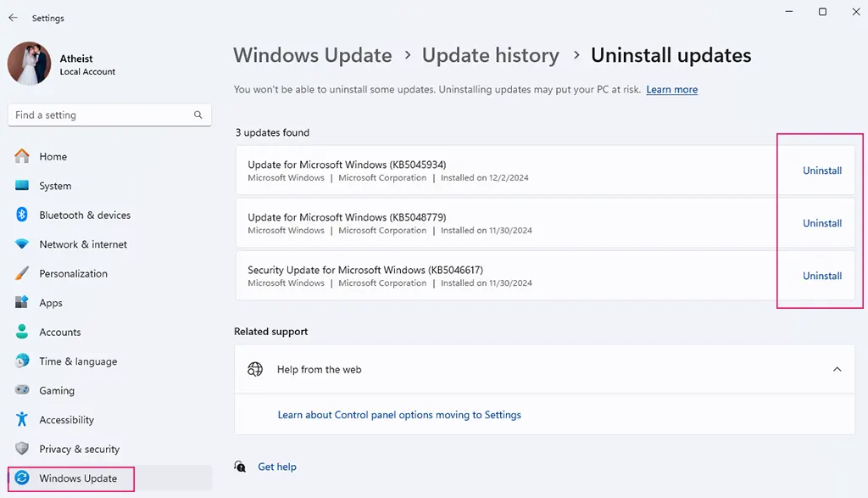868x498 pixels.
Task: Click the globe icon beside Help from the web
Action: click(x=255, y=369)
